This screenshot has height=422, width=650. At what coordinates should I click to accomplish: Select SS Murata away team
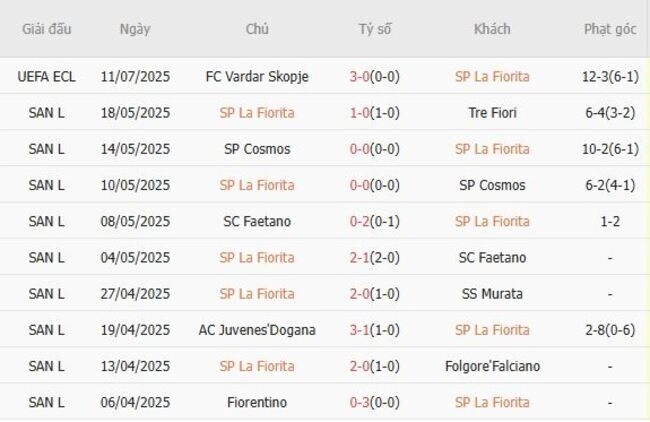[x=492, y=294]
